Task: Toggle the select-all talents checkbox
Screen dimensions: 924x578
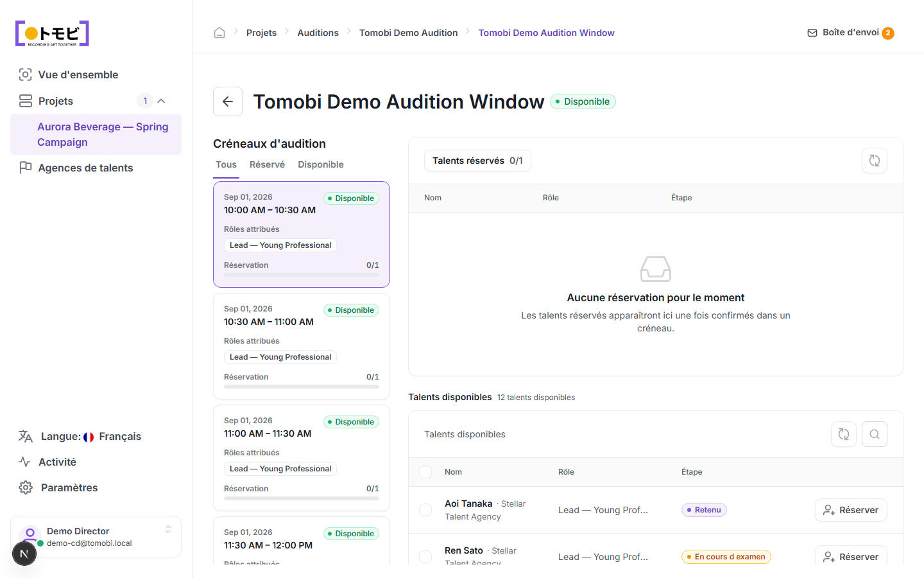Action: click(425, 472)
